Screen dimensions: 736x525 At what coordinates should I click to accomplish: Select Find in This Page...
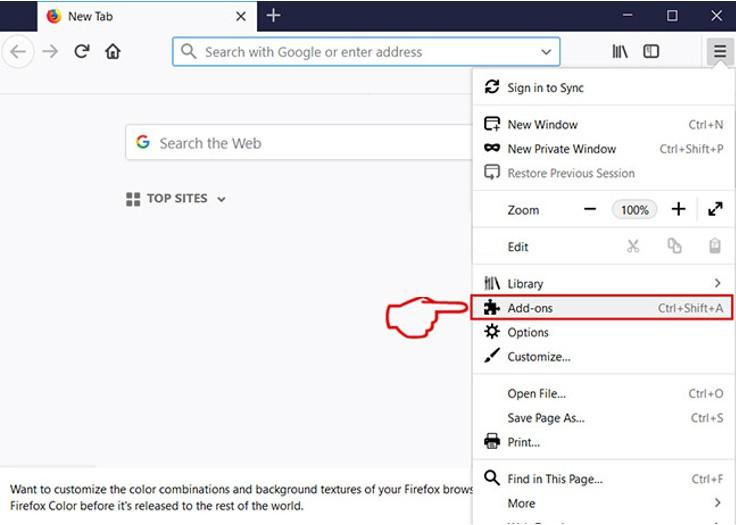tap(603, 479)
